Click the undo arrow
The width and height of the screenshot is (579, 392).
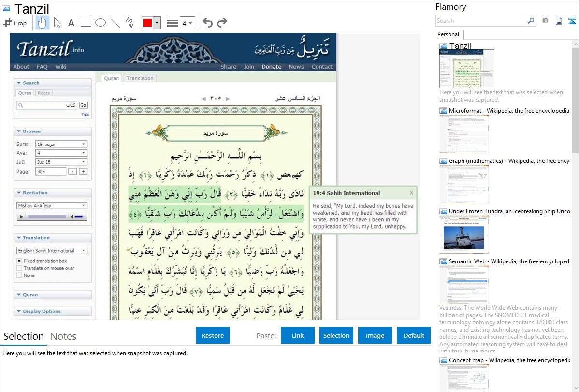pyautogui.click(x=207, y=23)
